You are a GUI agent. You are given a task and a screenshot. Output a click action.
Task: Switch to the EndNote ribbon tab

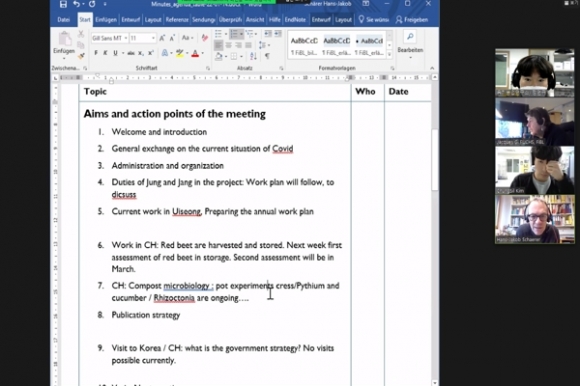point(295,20)
